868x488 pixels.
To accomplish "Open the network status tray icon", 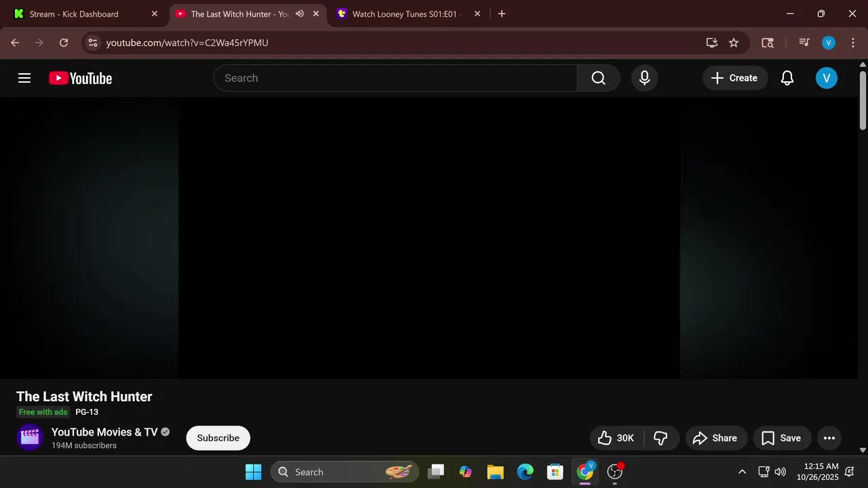I will (764, 472).
